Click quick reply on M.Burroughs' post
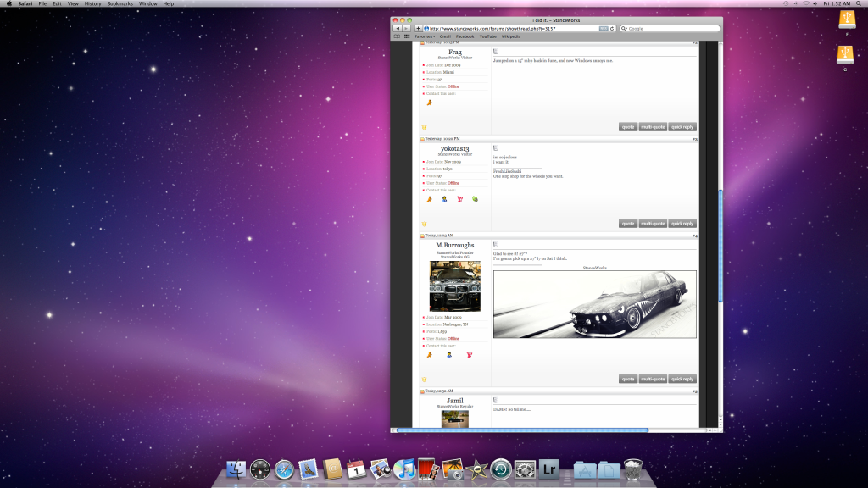Viewport: 868px width, 488px height. pos(682,379)
